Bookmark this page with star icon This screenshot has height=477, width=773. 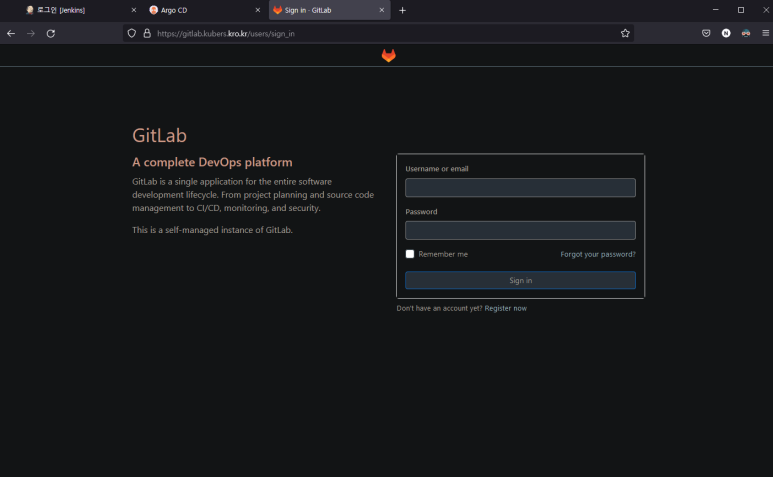(625, 33)
